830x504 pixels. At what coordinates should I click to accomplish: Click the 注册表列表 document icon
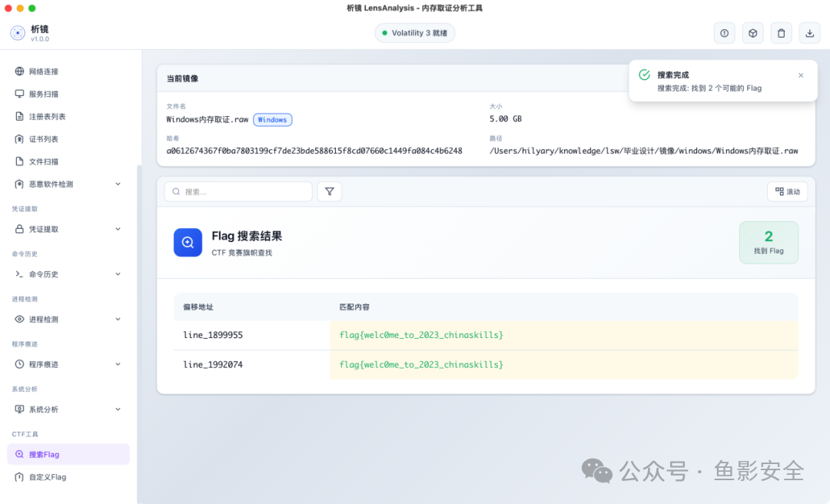click(x=19, y=117)
